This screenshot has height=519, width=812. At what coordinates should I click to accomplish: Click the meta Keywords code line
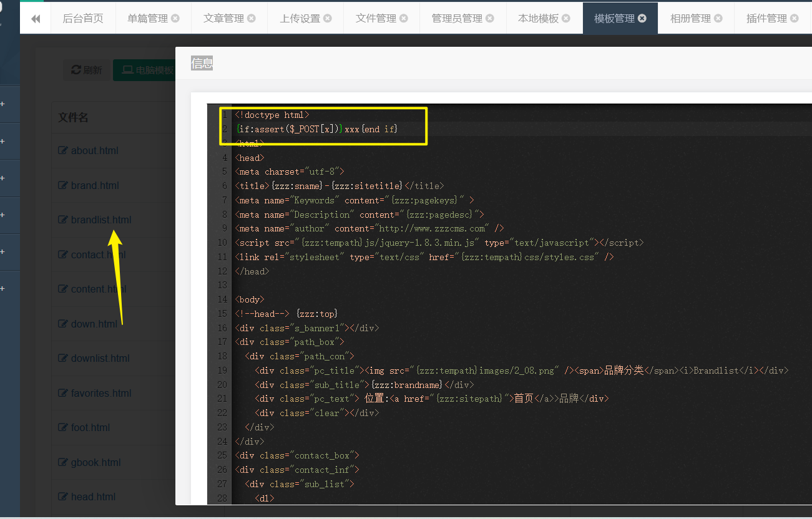(355, 200)
